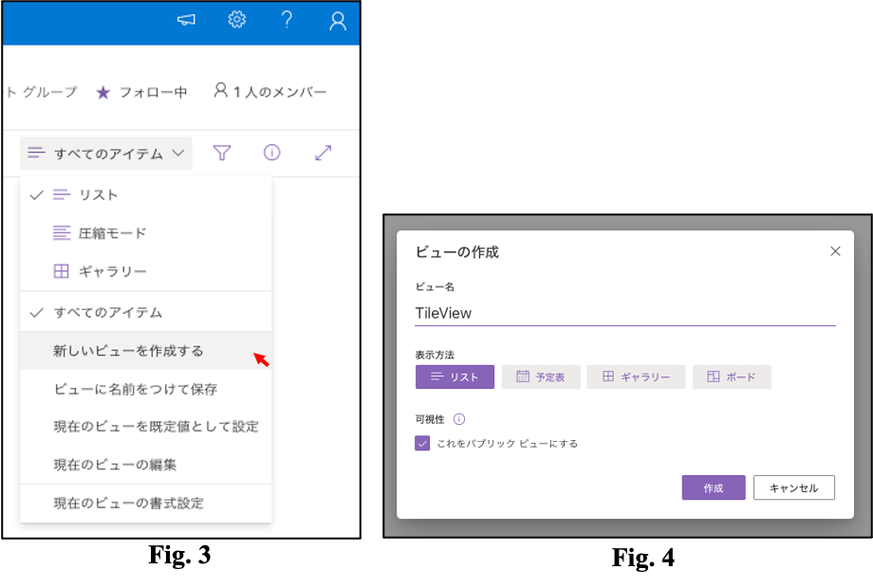Click the キャンセル button
Viewport: 873px width, 588px height.
794,487
